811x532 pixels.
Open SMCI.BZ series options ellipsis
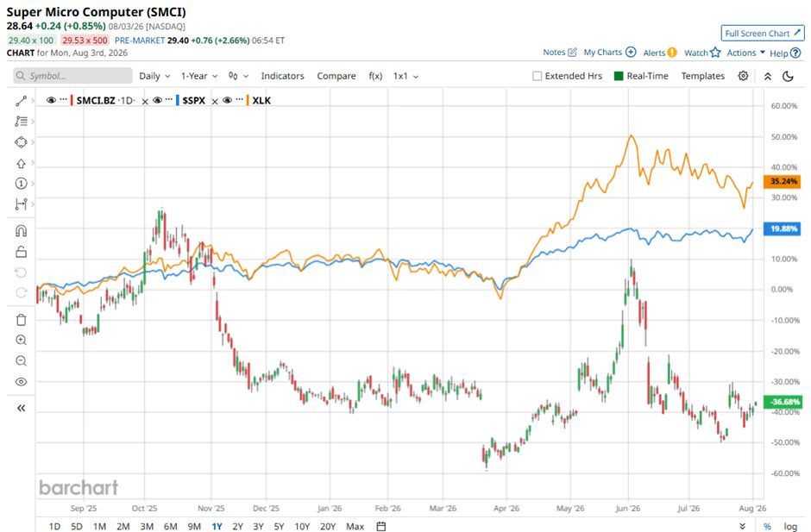[x=64, y=99]
